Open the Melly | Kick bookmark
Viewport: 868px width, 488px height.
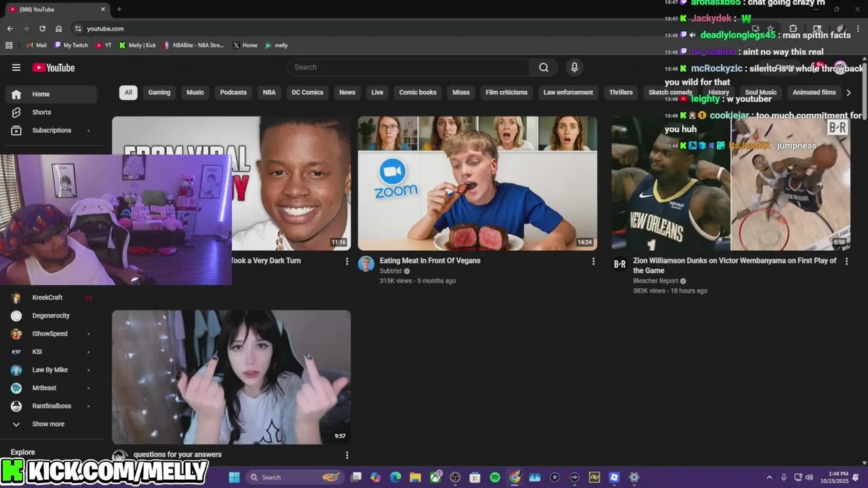point(138,45)
